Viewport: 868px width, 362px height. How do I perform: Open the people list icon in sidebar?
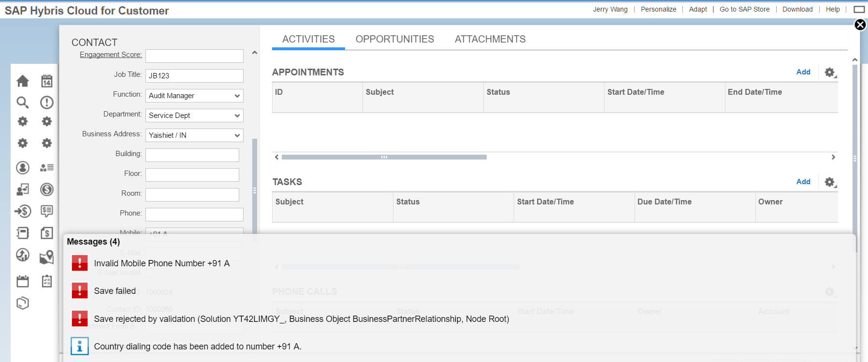pyautogui.click(x=47, y=168)
